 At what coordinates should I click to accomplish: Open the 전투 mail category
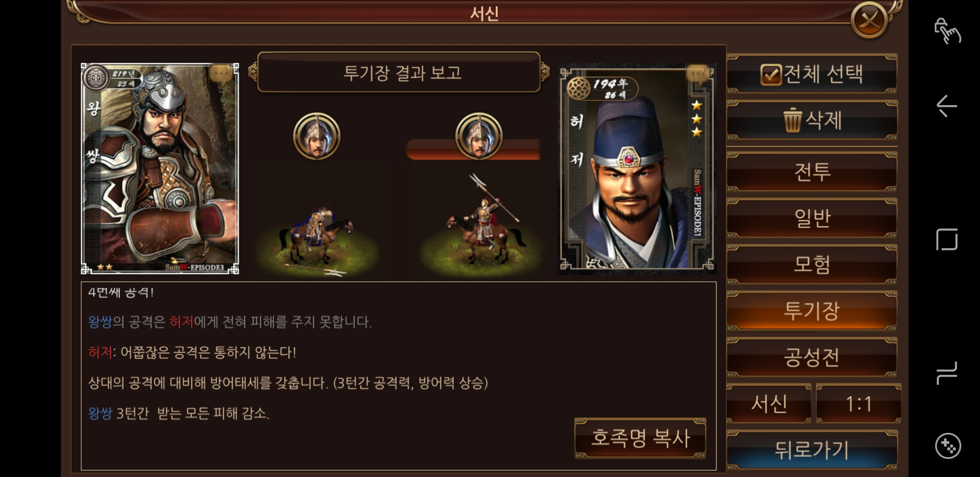tap(812, 172)
